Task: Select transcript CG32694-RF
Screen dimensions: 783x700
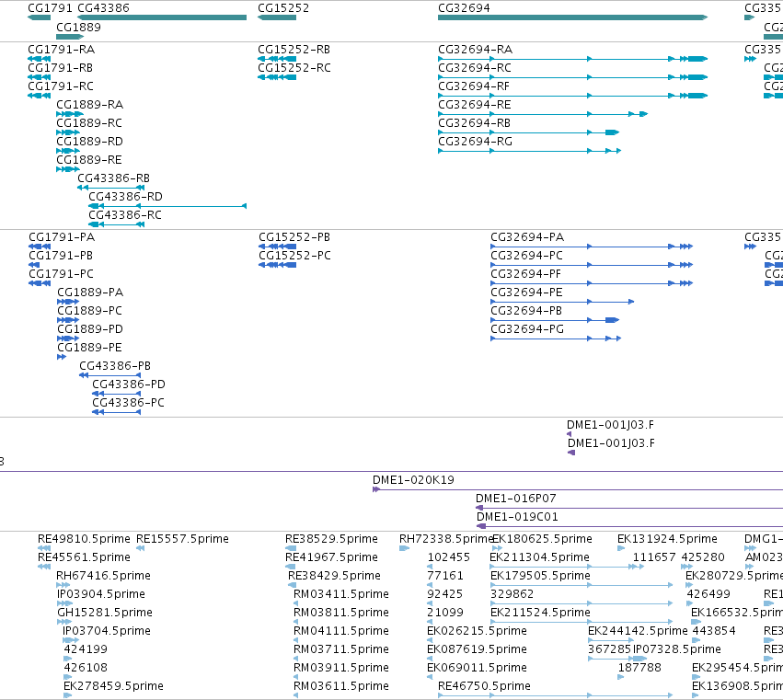Action: click(474, 86)
